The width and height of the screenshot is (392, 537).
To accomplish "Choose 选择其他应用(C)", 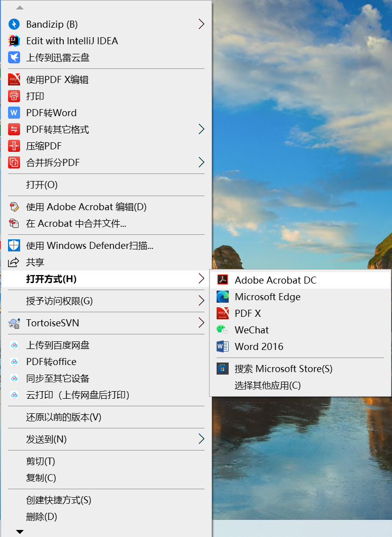I will pos(300,385).
